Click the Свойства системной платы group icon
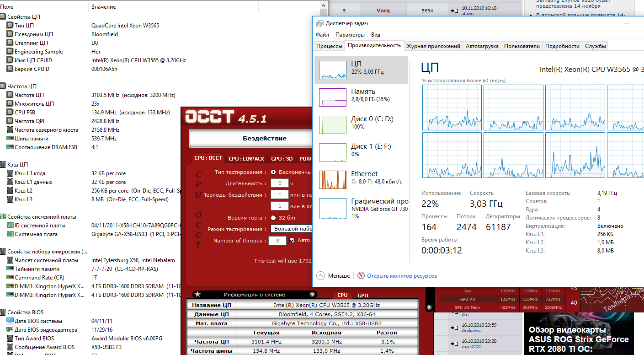This screenshot has width=644, height=355. point(3,217)
